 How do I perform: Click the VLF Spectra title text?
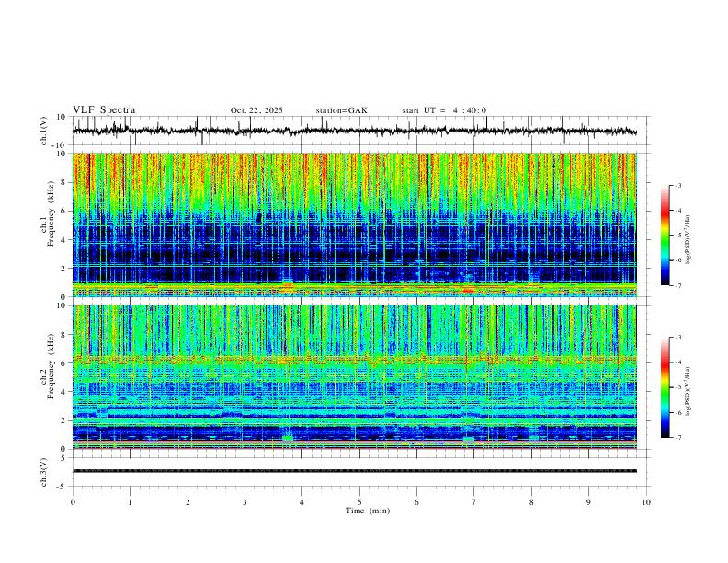[x=104, y=109]
